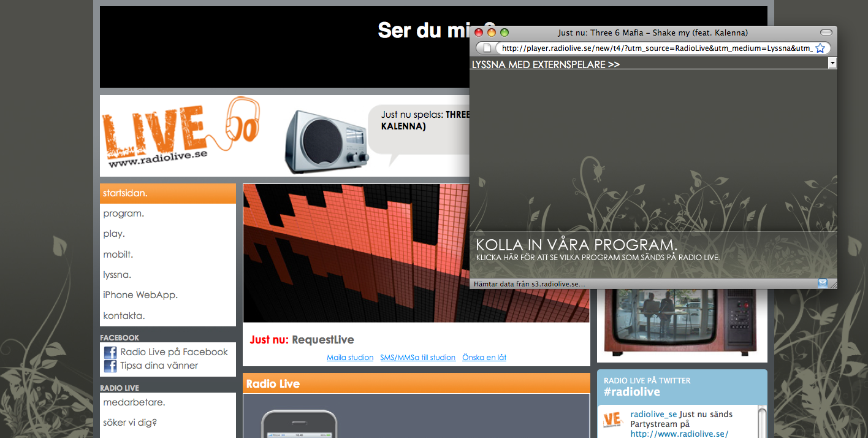Screen dimensions: 868x438
Task: Click the player window resize grip corner
Action: [x=833, y=284]
